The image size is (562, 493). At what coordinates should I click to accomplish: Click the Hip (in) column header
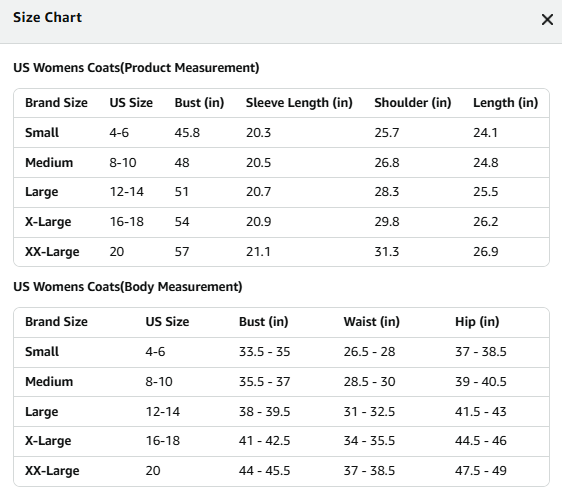coord(477,322)
